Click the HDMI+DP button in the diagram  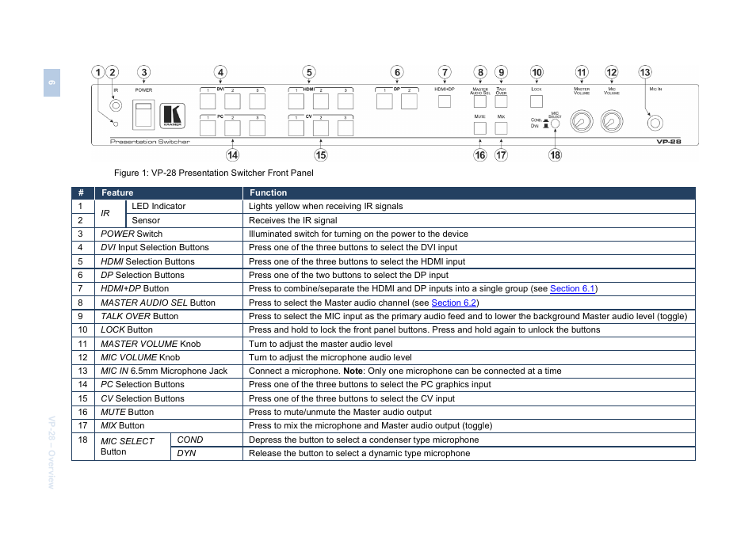tap(445, 101)
